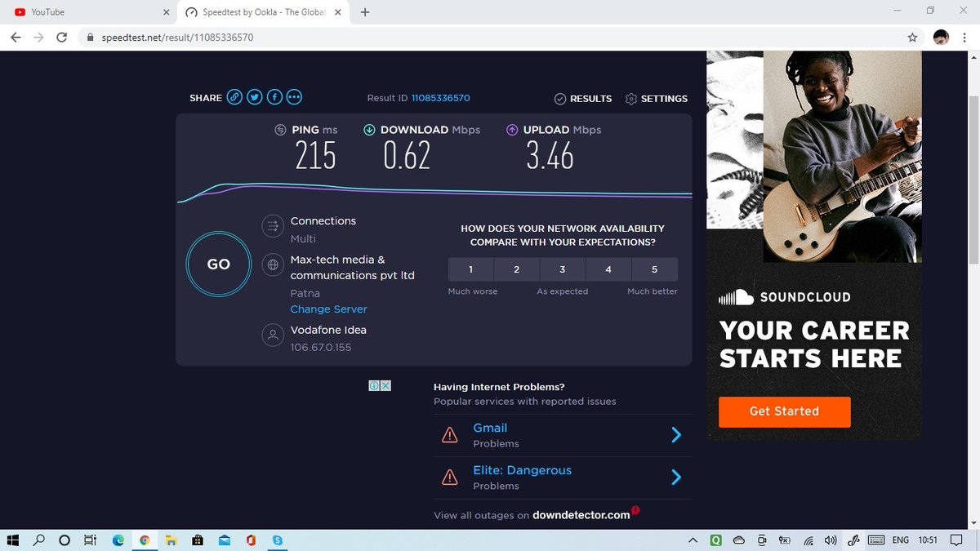980x551 pixels.
Task: Click the address bar URL
Action: coord(177,38)
